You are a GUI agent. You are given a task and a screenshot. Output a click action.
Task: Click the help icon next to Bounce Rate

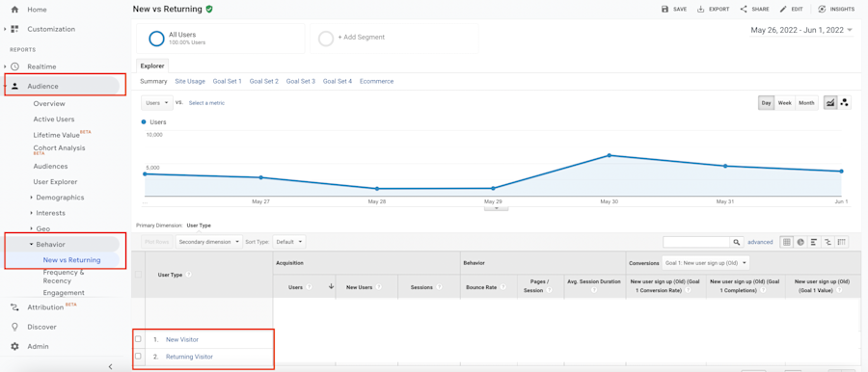point(503,287)
